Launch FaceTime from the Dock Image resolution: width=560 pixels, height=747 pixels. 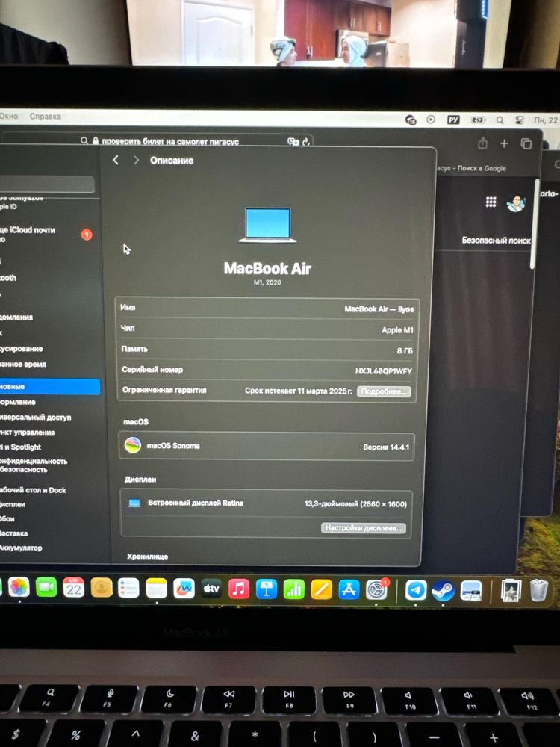(46, 588)
